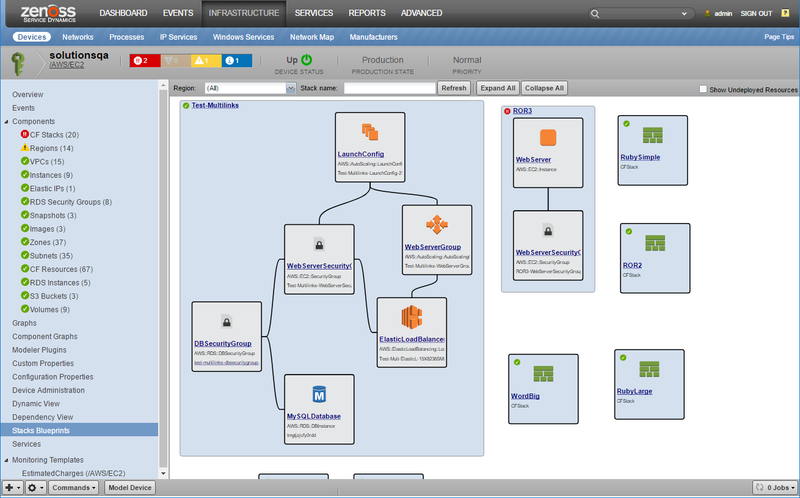
Task: Click the search magnifier icon
Action: [595, 14]
